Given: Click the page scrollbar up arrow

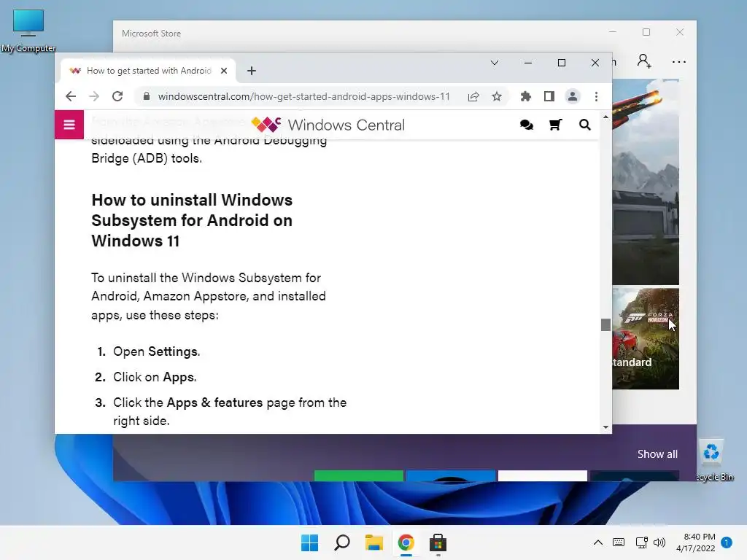Looking at the screenshot, I should point(605,117).
